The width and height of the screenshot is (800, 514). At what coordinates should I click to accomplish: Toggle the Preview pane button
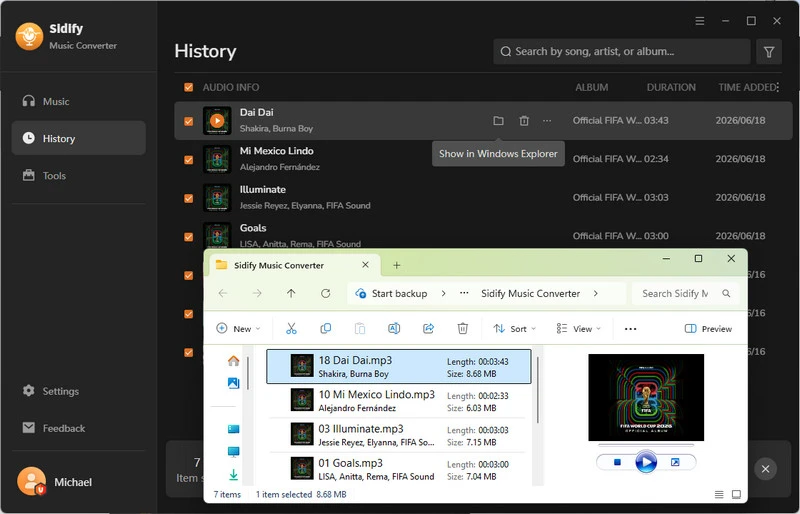point(708,329)
